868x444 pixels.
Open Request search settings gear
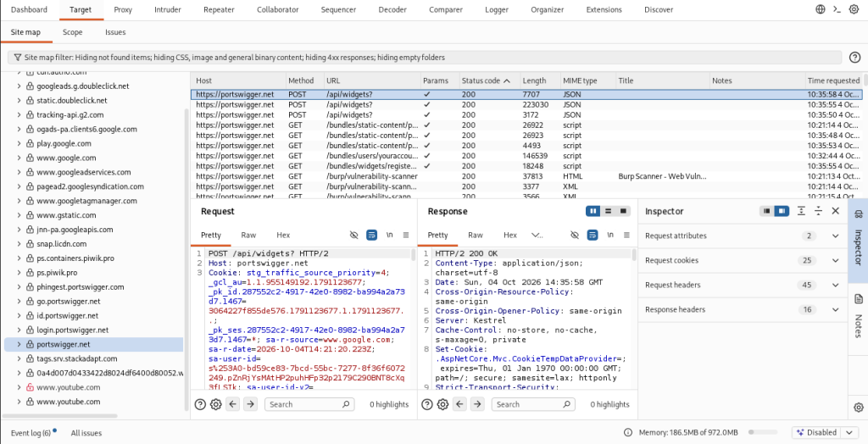point(216,404)
